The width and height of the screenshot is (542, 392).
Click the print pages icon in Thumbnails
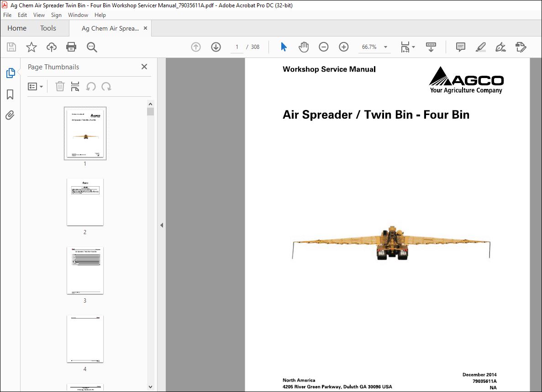(x=75, y=86)
